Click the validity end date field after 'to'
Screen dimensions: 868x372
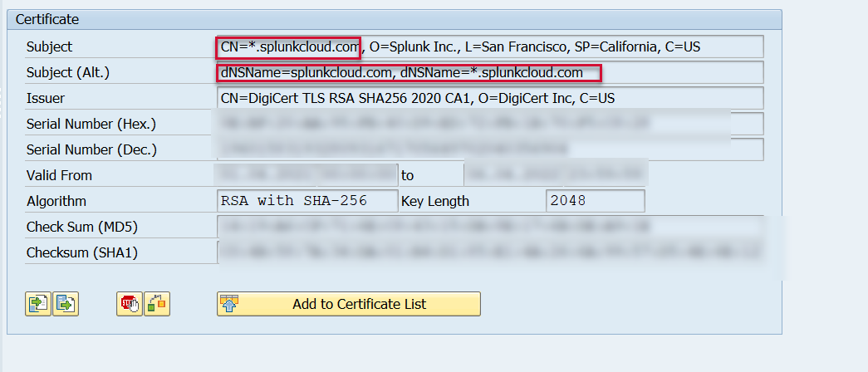click(x=555, y=175)
